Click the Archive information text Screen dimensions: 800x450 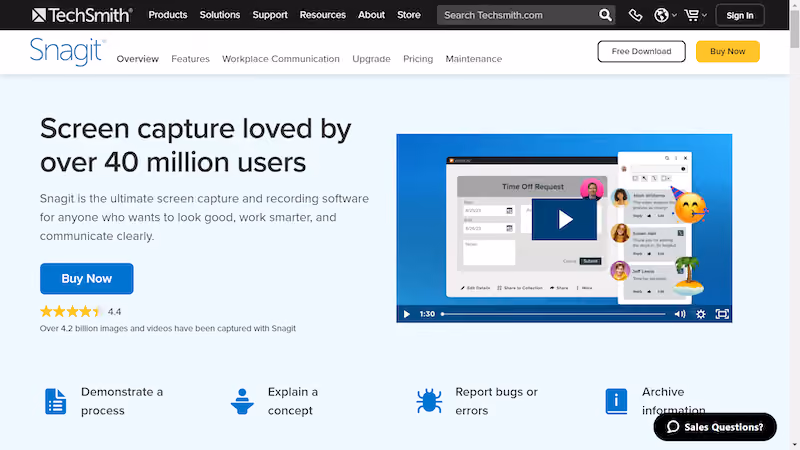[x=673, y=401]
